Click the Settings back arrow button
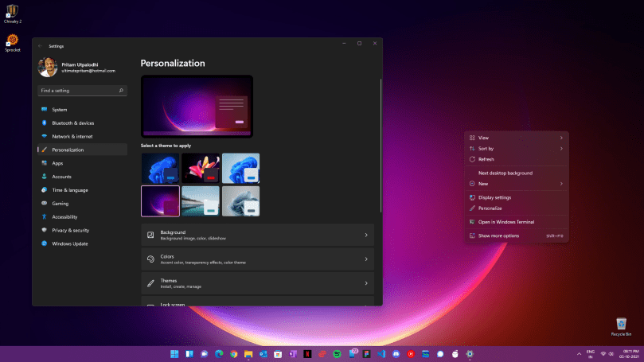 tap(40, 46)
